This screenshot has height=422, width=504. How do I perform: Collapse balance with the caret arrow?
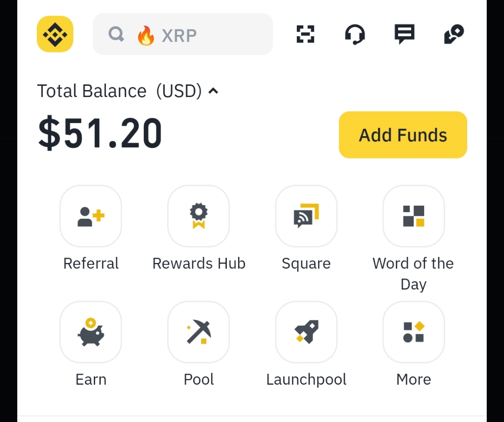pyautogui.click(x=213, y=91)
